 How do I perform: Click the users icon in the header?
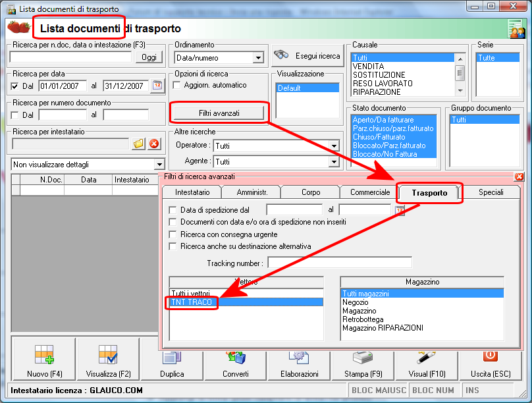516,29
